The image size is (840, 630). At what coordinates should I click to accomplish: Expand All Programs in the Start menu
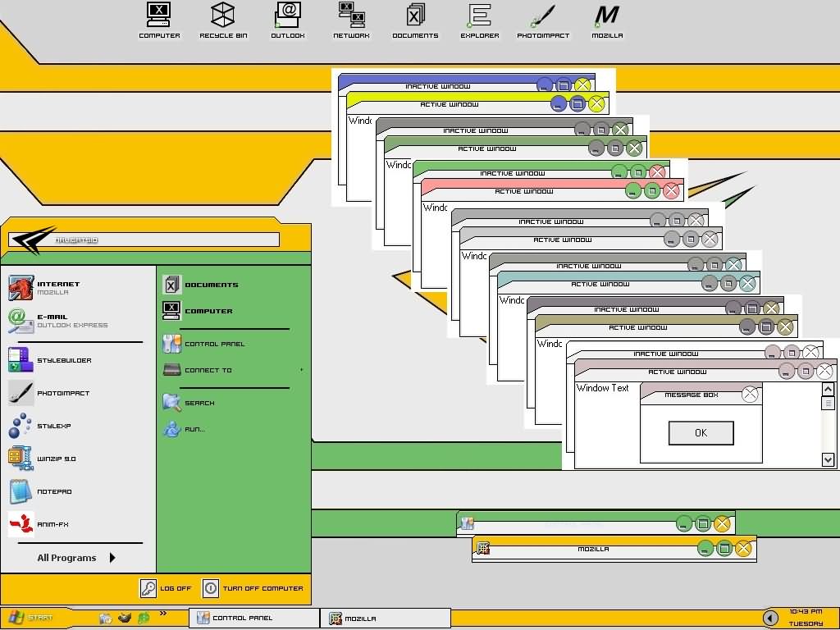76,558
